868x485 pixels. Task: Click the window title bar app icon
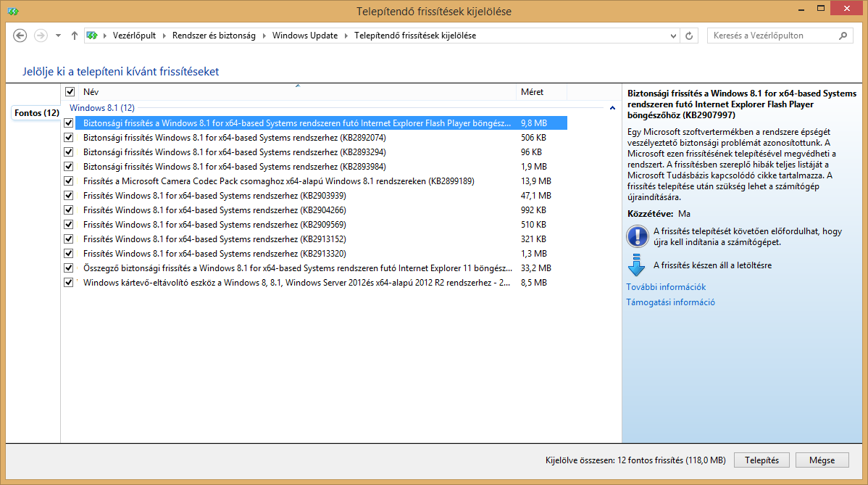coord(13,11)
